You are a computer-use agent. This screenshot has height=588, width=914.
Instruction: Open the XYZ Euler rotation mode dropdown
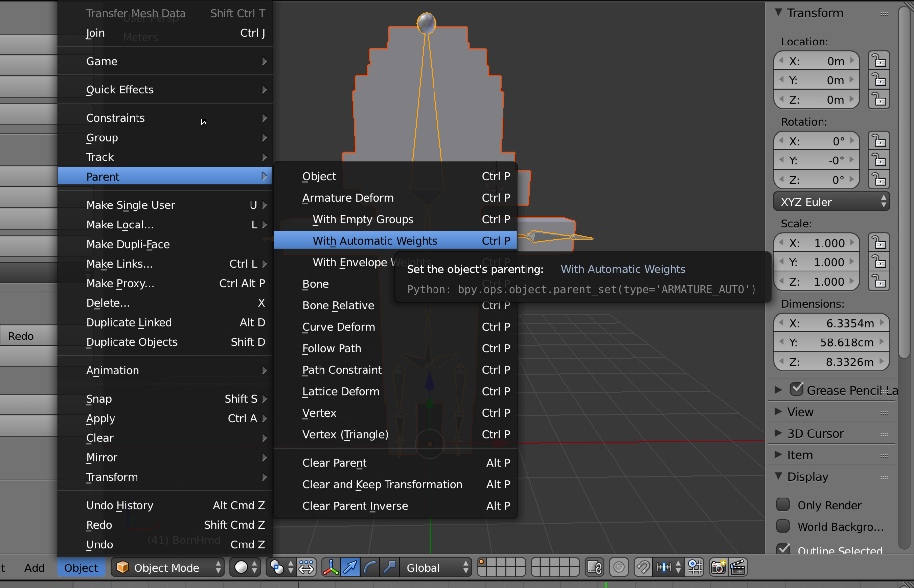(831, 202)
